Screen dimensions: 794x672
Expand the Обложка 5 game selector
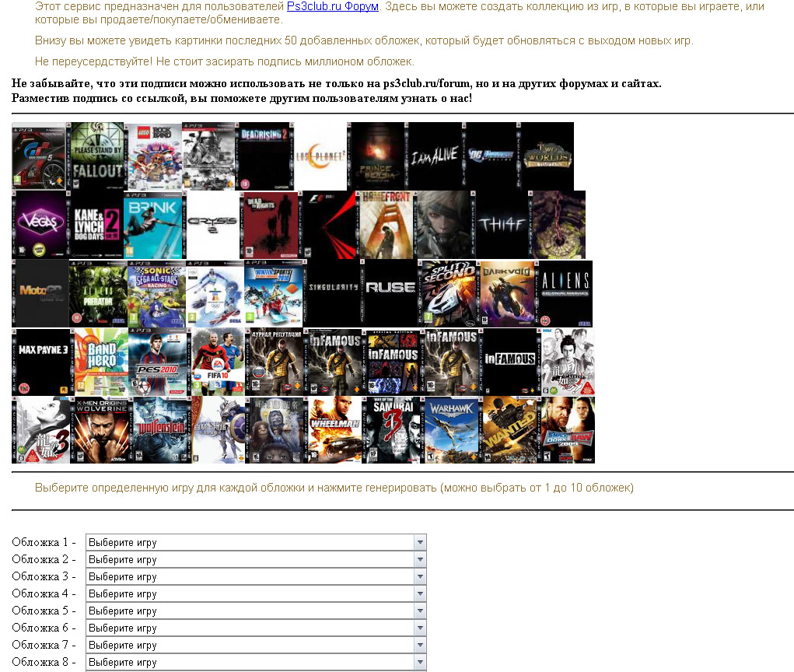tap(256, 611)
